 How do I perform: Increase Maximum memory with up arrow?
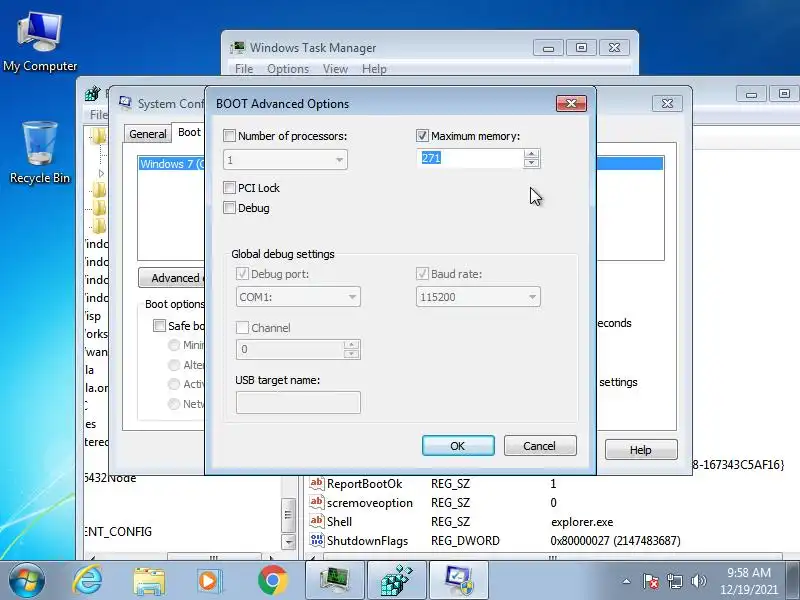531,154
